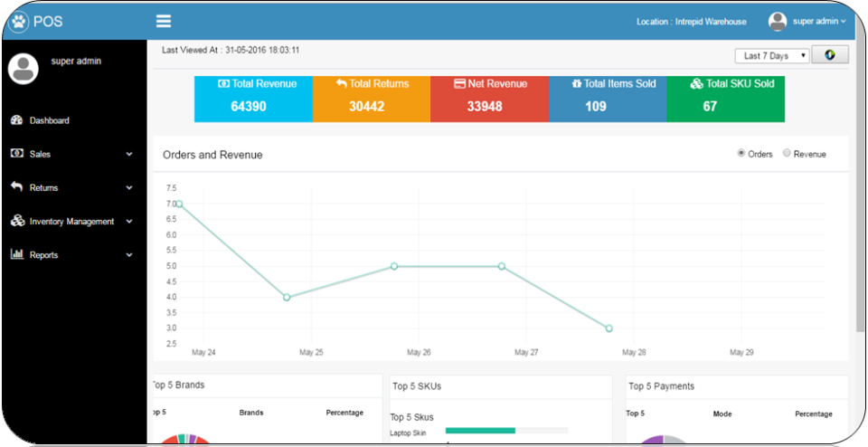Viewport: 868px width, 447px height.
Task: Click the POS brand title text
Action: [48, 22]
